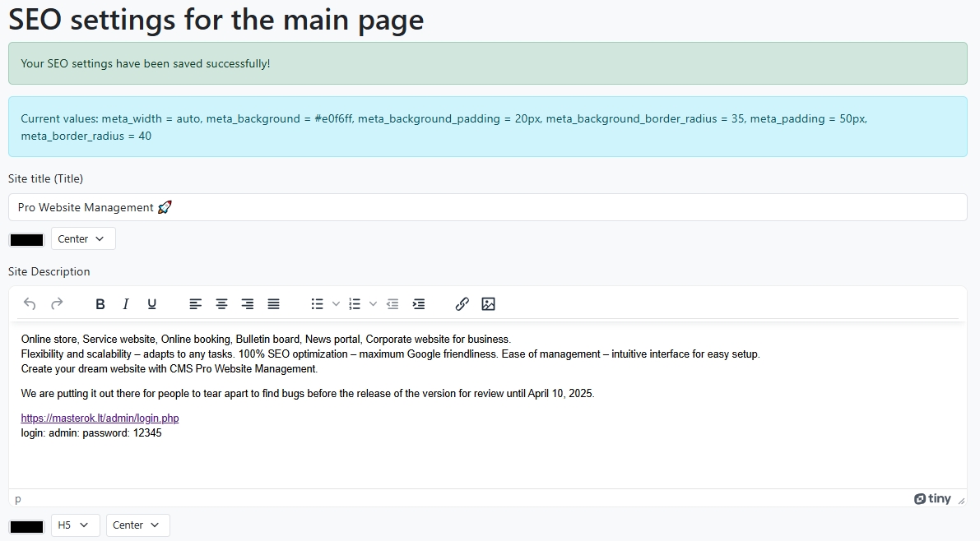980x541 pixels.
Task: Insert a bullet list
Action: pyautogui.click(x=317, y=304)
